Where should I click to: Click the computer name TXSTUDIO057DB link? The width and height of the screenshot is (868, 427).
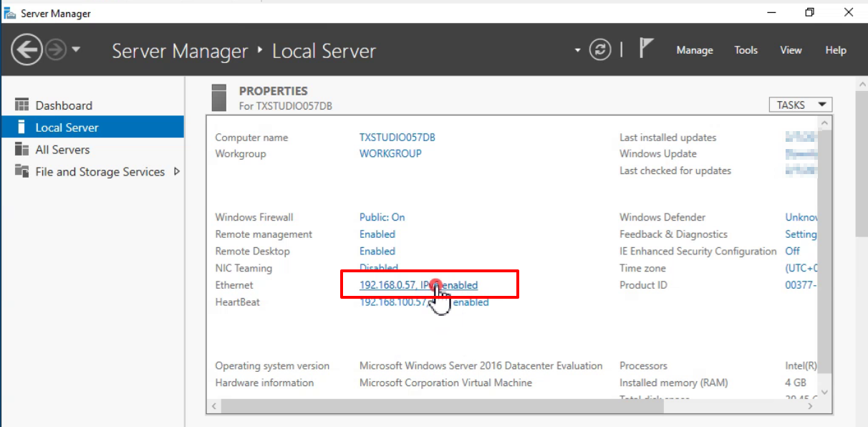click(397, 138)
